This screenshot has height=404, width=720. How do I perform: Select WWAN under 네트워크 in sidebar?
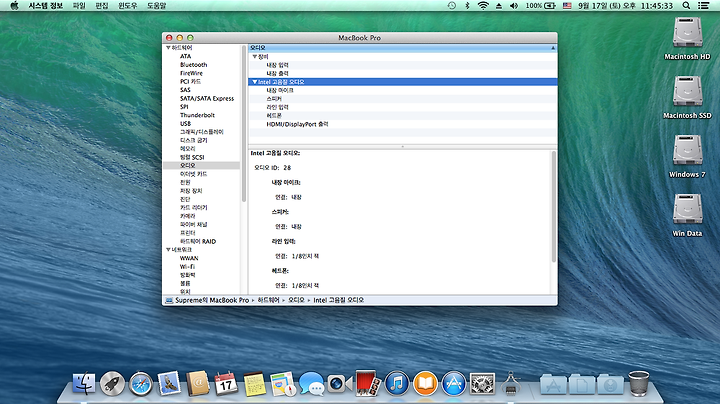click(x=189, y=258)
